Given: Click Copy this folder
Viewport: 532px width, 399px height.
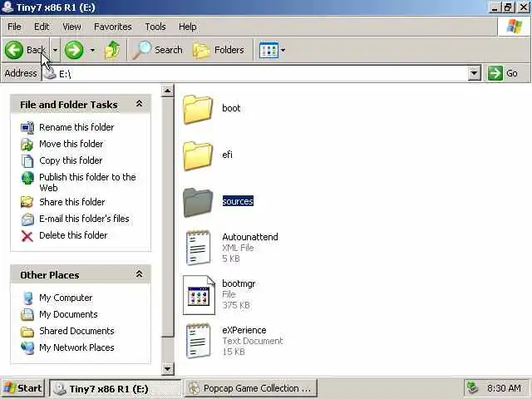Looking at the screenshot, I should [71, 160].
